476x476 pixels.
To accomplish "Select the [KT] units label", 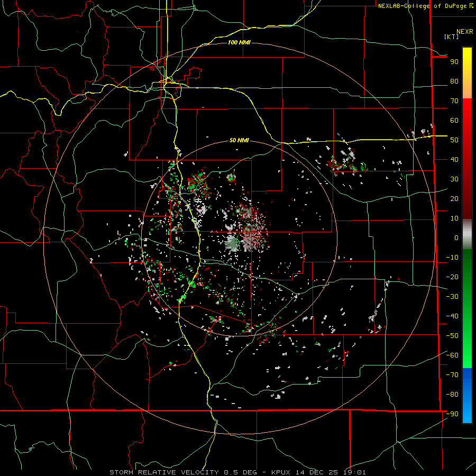I will [x=452, y=36].
